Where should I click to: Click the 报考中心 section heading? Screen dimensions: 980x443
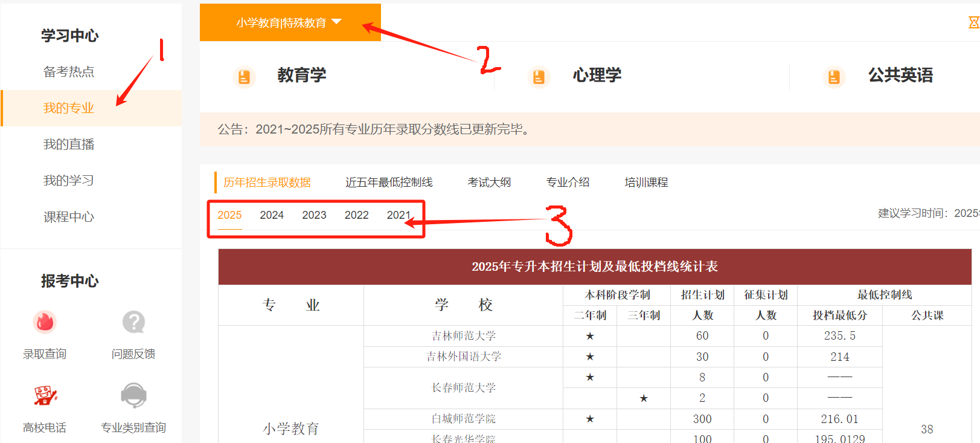click(69, 281)
